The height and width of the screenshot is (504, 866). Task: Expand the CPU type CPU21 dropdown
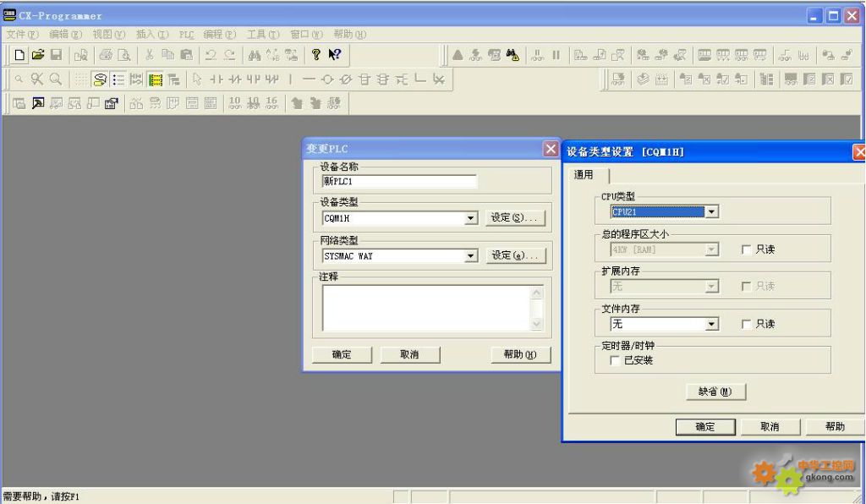712,212
